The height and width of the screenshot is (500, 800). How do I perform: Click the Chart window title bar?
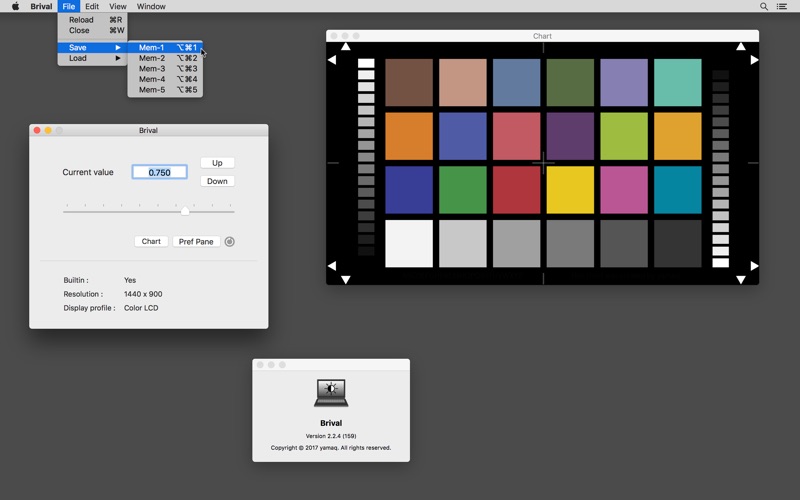[542, 36]
